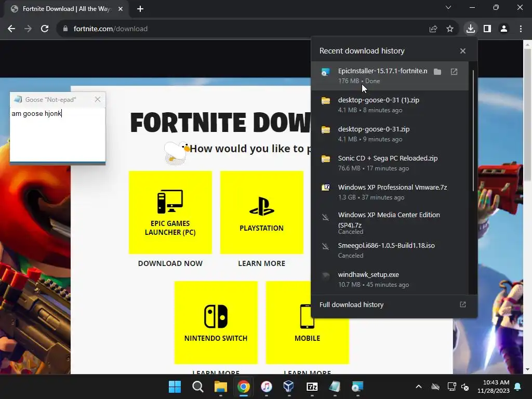Open the Chrome profile avatar menu
Viewport: 532px width, 399px height.
pyautogui.click(x=504, y=29)
